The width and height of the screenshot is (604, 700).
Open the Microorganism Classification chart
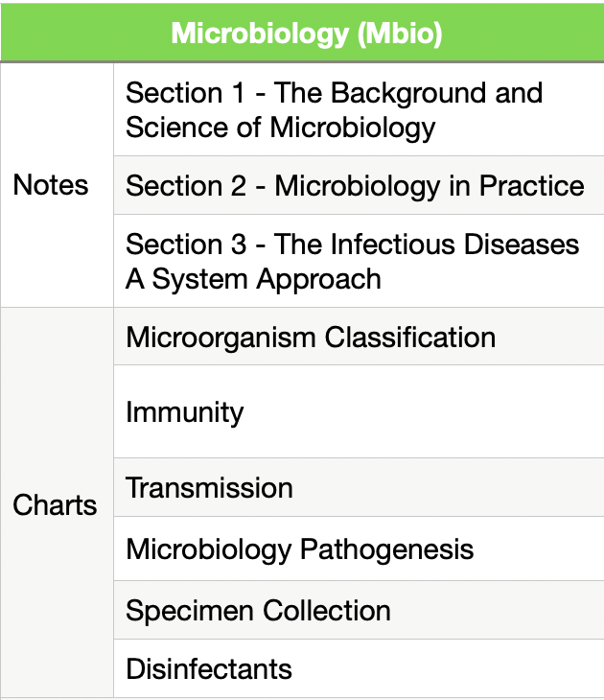pos(311,337)
